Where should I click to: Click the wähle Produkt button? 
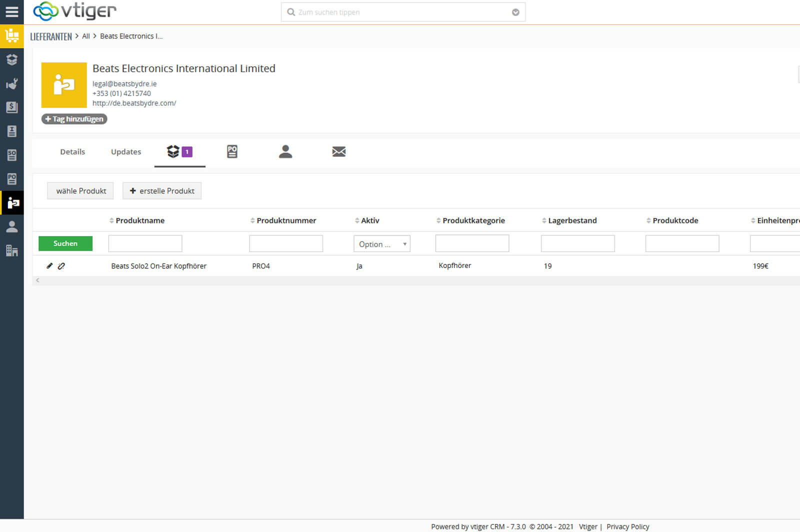pos(80,191)
